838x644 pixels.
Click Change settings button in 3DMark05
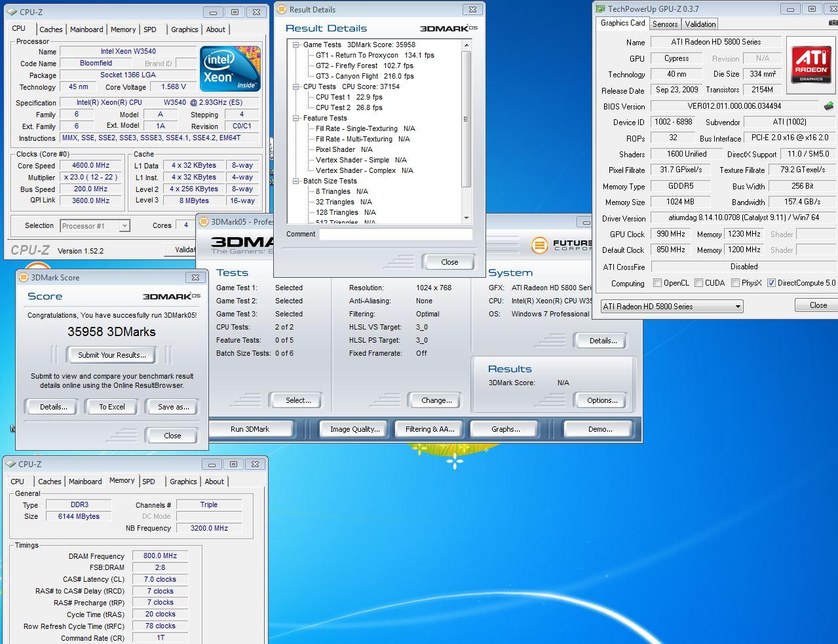pyautogui.click(x=436, y=400)
